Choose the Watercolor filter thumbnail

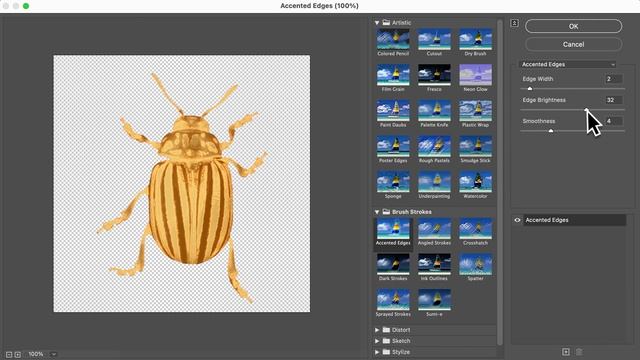click(x=476, y=182)
